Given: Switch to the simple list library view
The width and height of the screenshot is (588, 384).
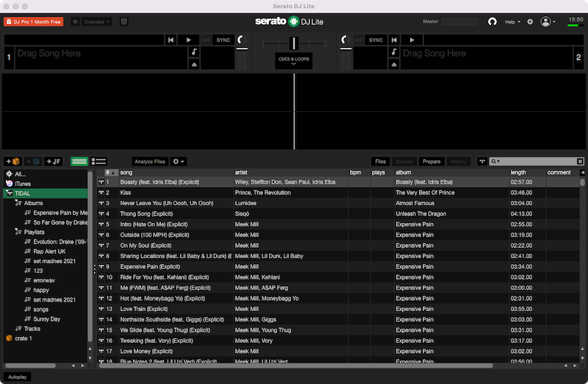Looking at the screenshot, I should 79,161.
